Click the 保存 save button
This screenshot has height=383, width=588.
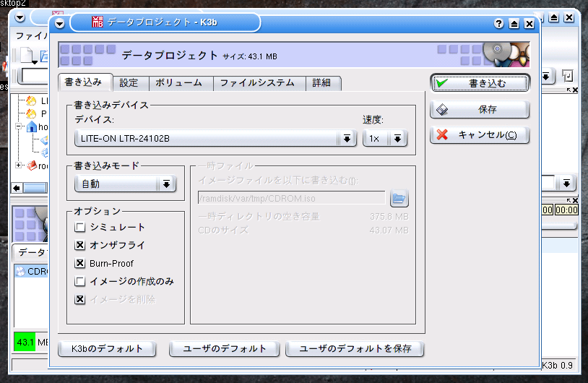tap(480, 110)
